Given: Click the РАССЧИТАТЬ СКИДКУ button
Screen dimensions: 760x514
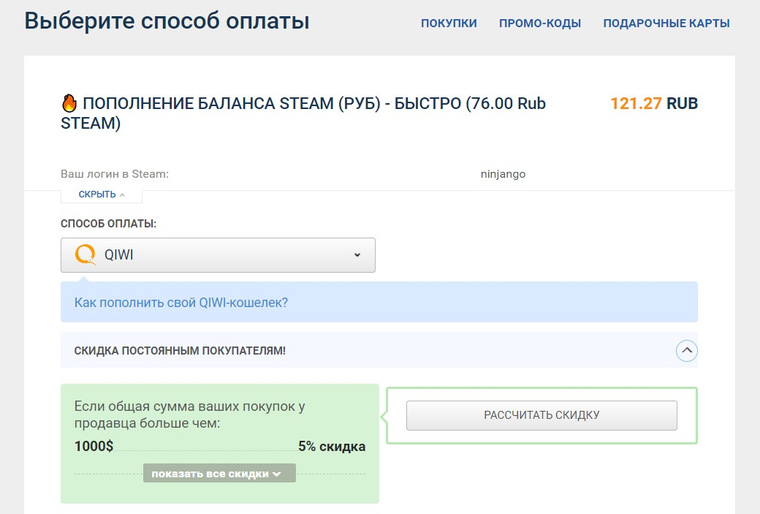Looking at the screenshot, I should click(541, 416).
